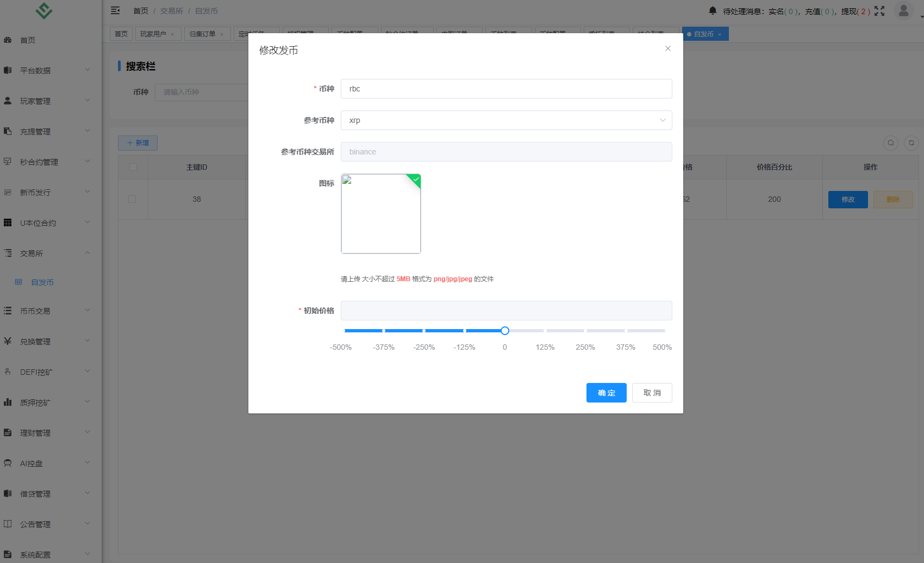Click the price slider handle at 0

point(505,331)
